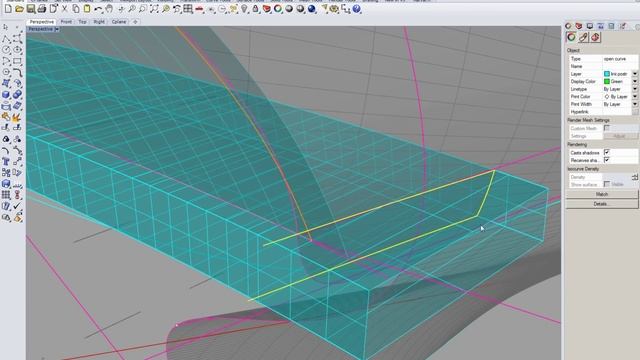Image resolution: width=640 pixels, height=360 pixels.
Task: Save the model with the floppy disk icon
Action: 31,9
